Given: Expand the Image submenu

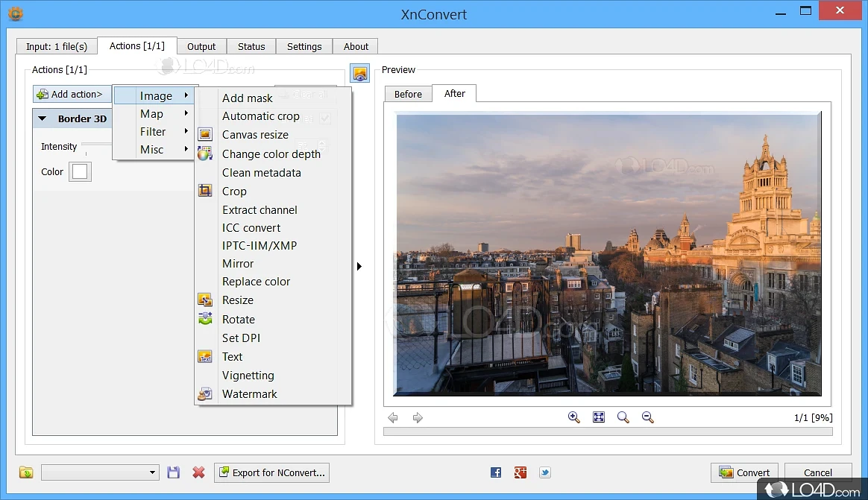Looking at the screenshot, I should (x=154, y=95).
